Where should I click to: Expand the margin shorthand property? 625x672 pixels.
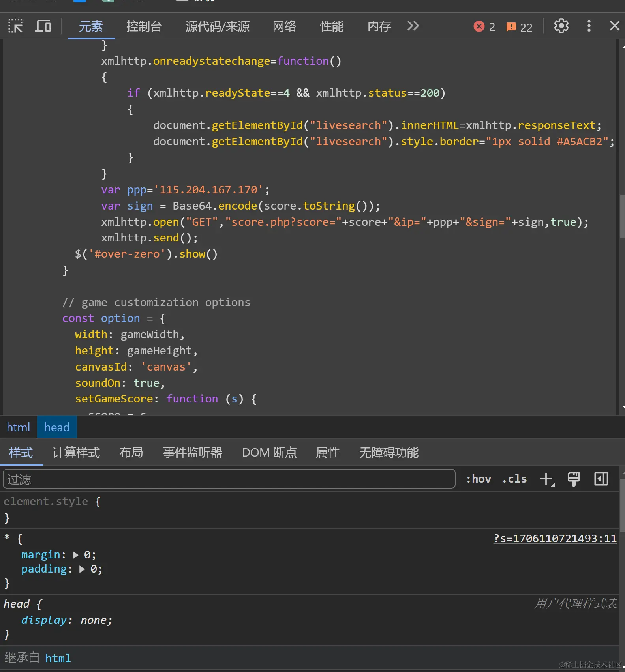(76, 555)
